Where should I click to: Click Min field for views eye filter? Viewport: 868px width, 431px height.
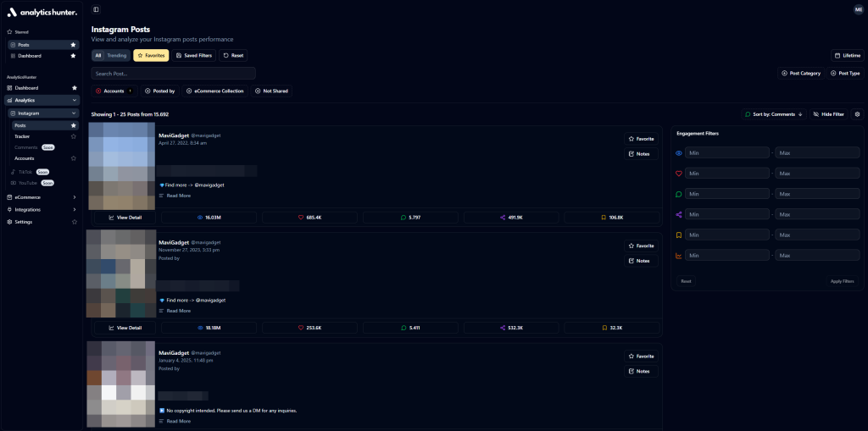point(726,152)
